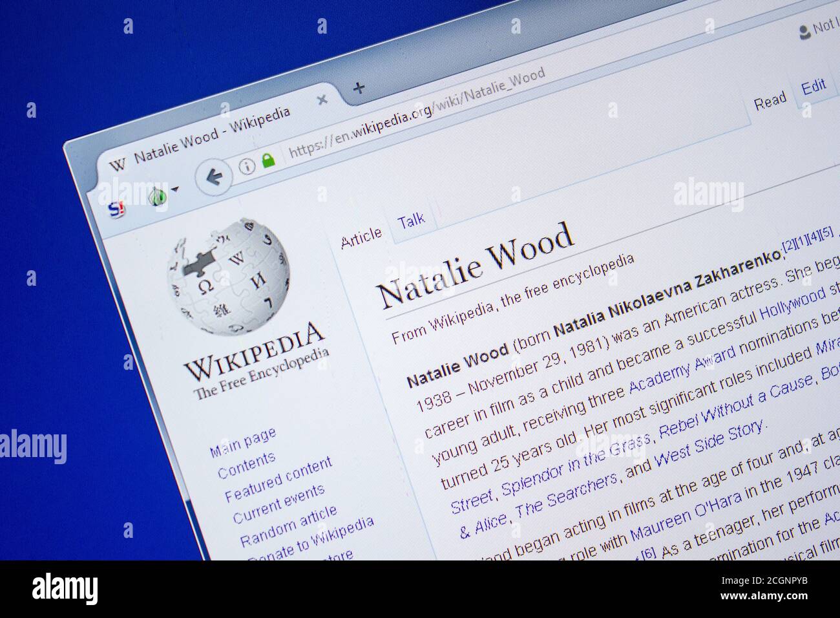Open the Edit tab
840x618 pixels.
point(814,87)
